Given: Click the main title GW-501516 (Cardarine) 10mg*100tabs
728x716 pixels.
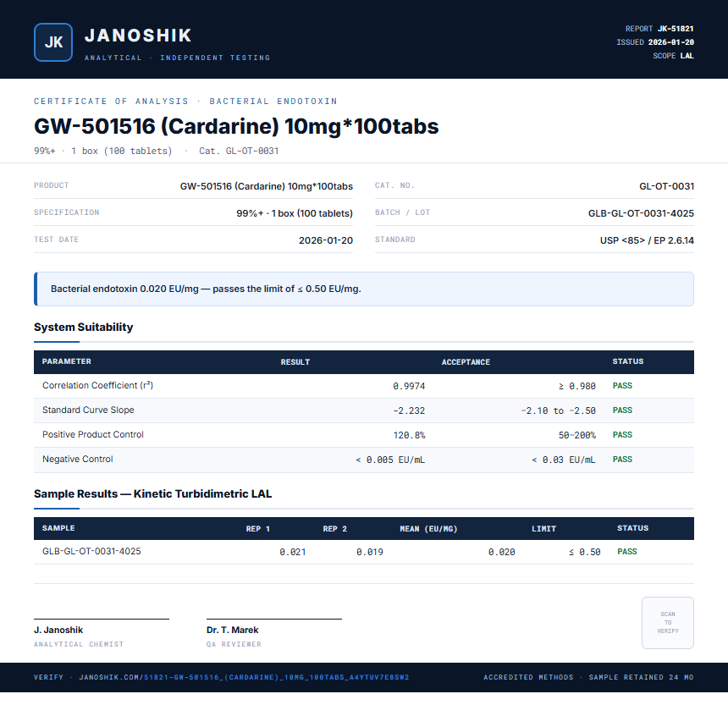Looking at the screenshot, I should point(236,126).
